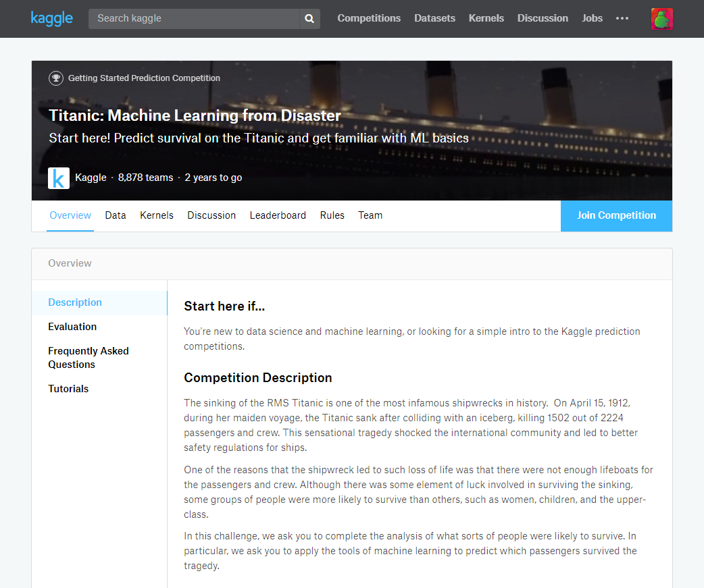The height and width of the screenshot is (588, 704).
Task: Click the competition title heading
Action: coord(195,115)
